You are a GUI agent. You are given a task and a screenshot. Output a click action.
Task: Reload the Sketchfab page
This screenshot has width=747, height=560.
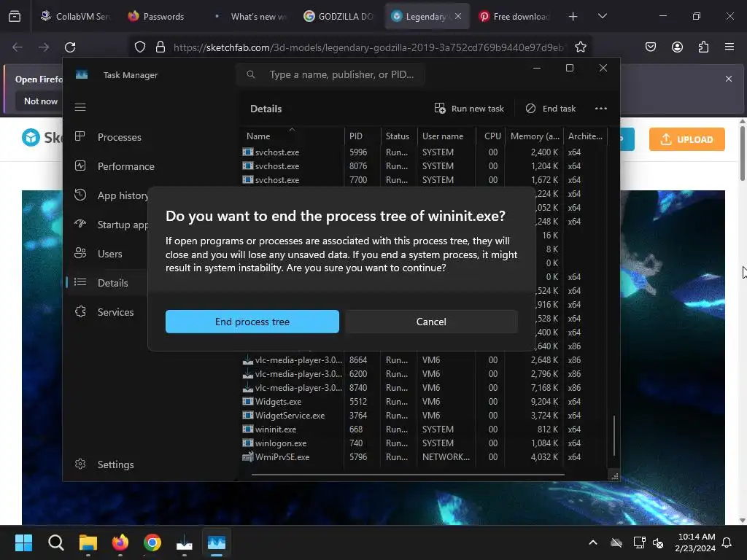coord(70,47)
